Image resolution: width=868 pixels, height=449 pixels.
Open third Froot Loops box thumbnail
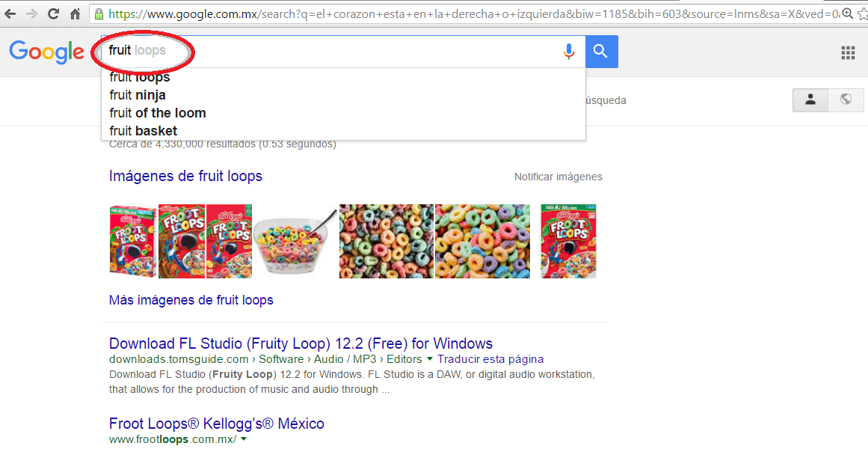coord(230,241)
